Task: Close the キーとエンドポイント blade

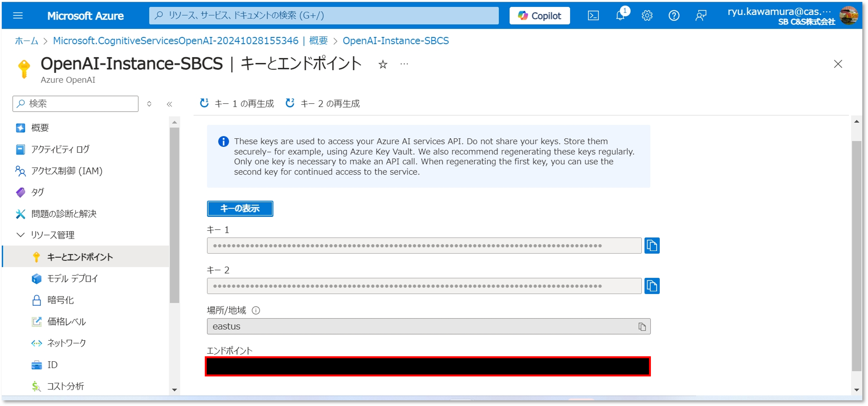Action: click(838, 64)
